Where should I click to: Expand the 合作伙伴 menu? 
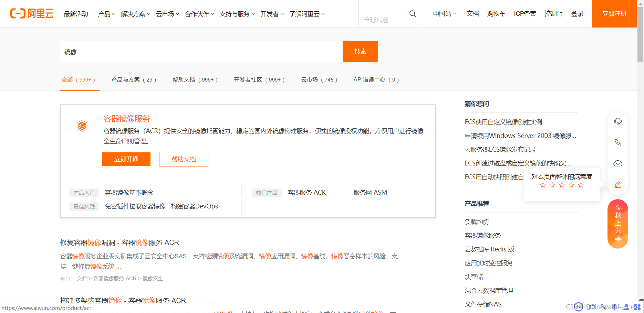tap(199, 14)
